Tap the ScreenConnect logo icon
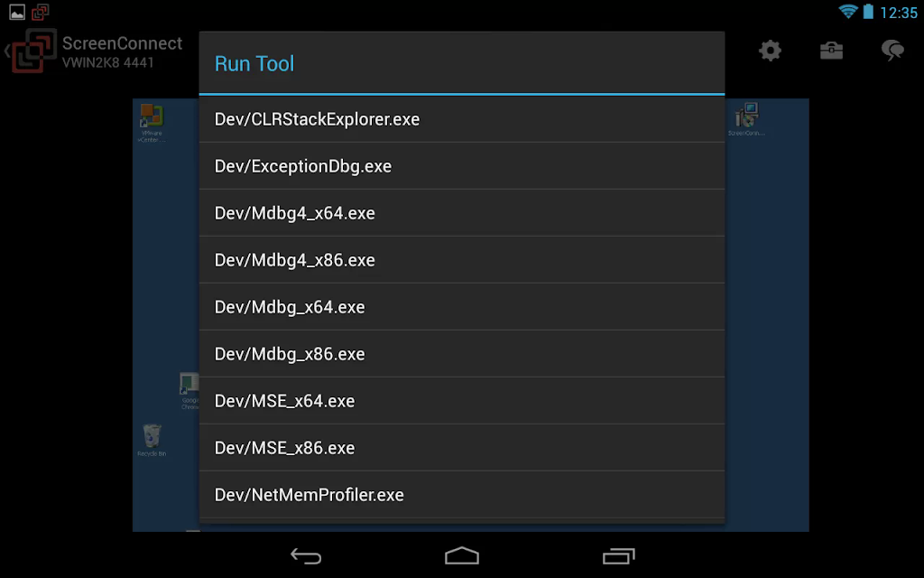 [x=33, y=51]
